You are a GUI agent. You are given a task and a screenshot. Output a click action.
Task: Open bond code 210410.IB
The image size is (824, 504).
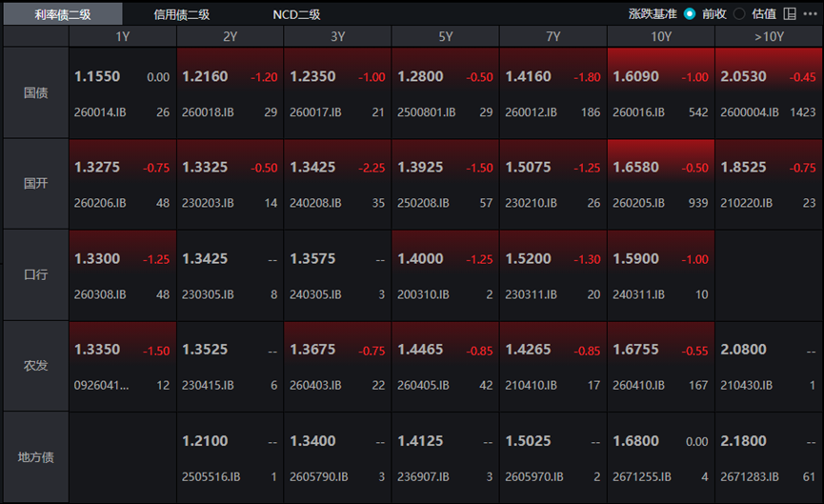(x=531, y=386)
